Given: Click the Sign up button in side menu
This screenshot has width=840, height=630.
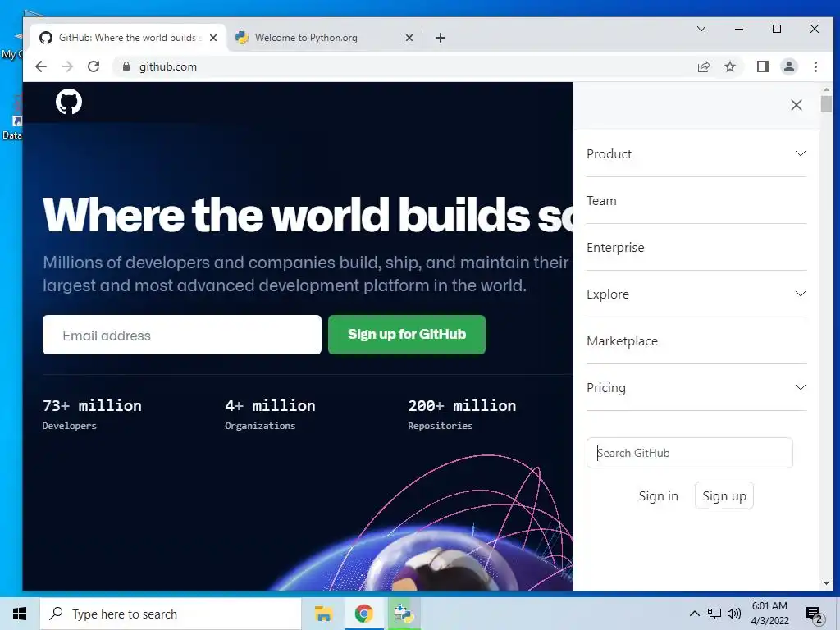Looking at the screenshot, I should [724, 496].
